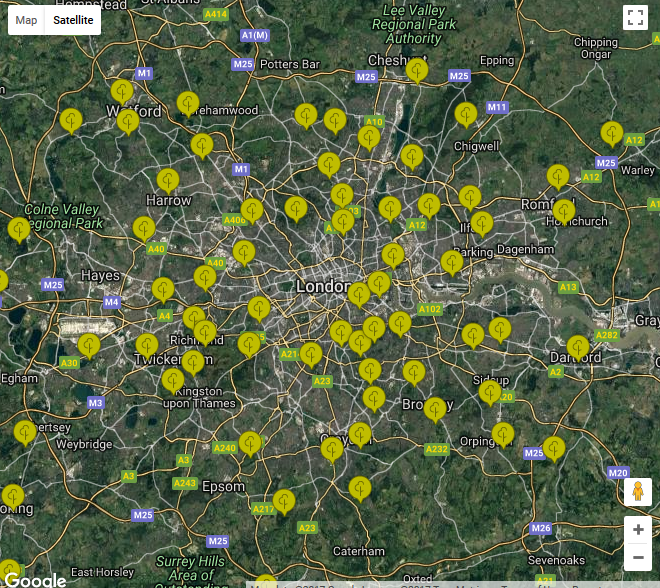660x588 pixels.
Task: Click the M20 motorway shield
Action: click(618, 473)
